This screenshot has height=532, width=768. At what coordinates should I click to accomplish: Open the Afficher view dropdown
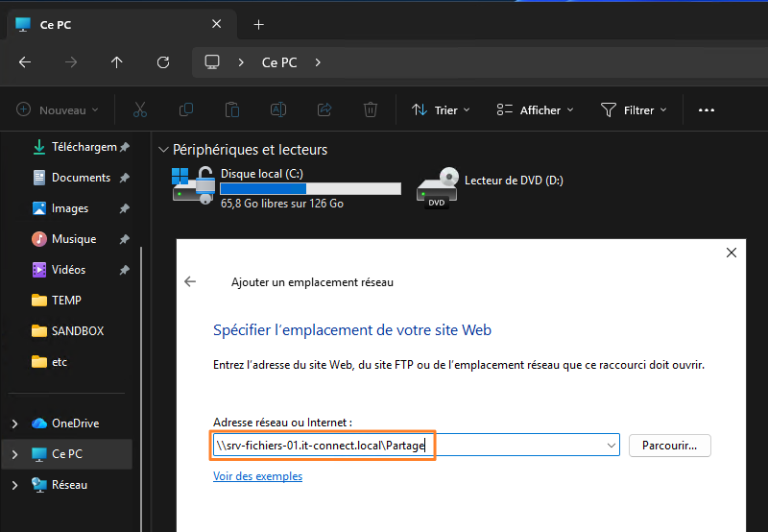tap(535, 110)
